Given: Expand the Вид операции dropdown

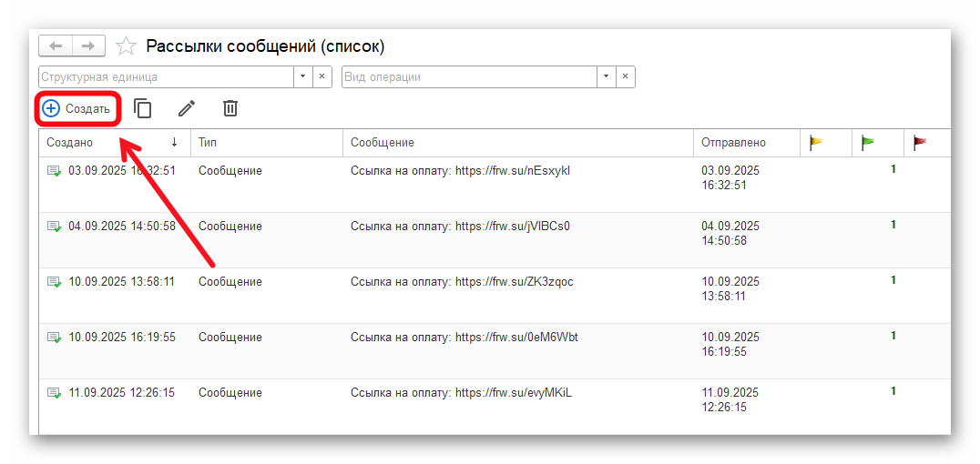Looking at the screenshot, I should tap(607, 77).
